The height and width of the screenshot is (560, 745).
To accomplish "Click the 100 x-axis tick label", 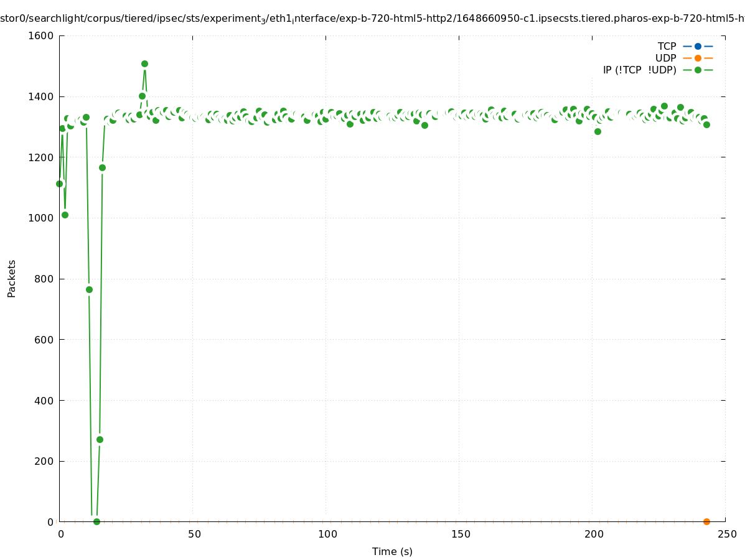I will (x=327, y=534).
